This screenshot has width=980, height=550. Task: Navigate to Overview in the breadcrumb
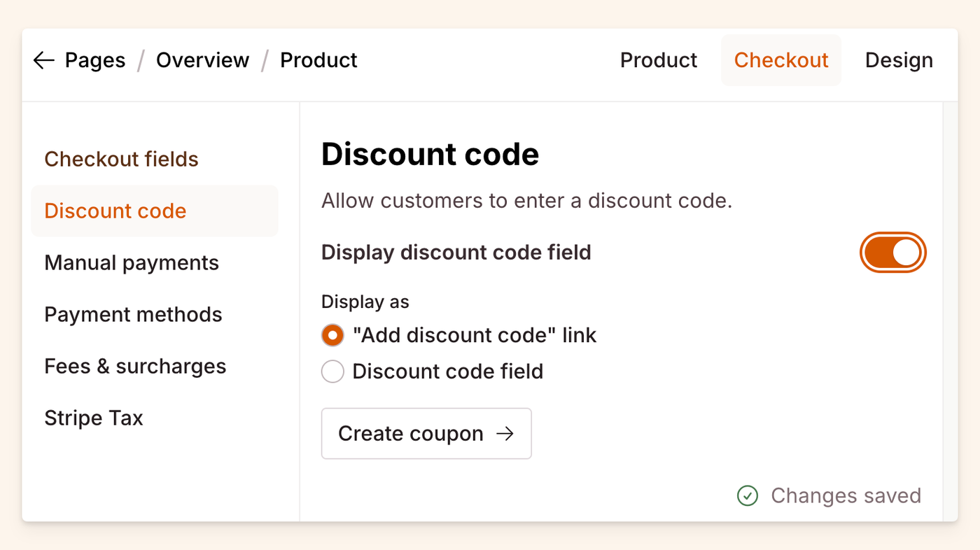click(202, 61)
